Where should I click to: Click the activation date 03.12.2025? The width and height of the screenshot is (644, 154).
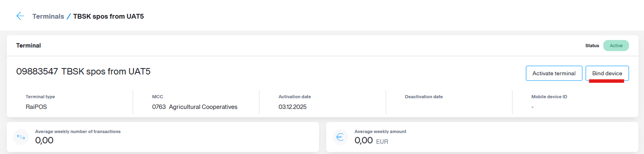click(x=292, y=107)
